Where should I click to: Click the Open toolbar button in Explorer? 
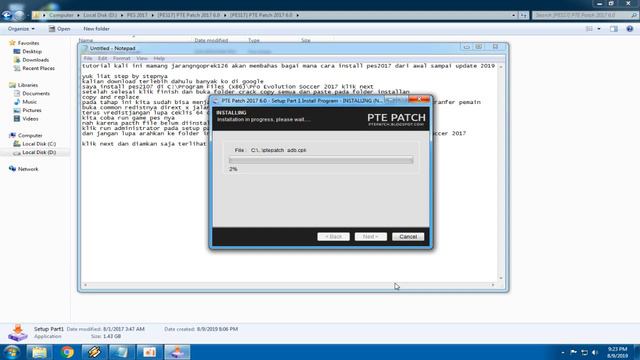tap(60, 29)
